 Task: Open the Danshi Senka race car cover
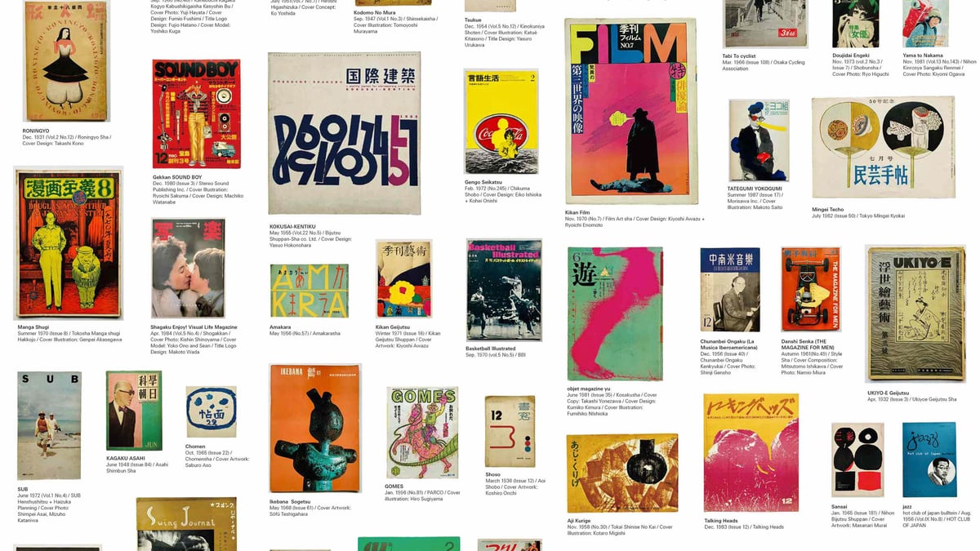tap(811, 290)
